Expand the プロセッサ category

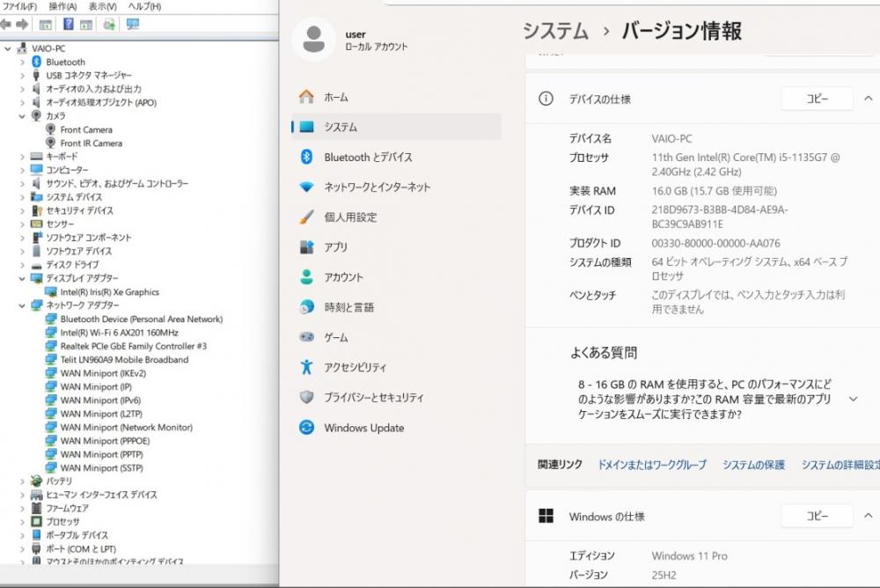click(22, 522)
